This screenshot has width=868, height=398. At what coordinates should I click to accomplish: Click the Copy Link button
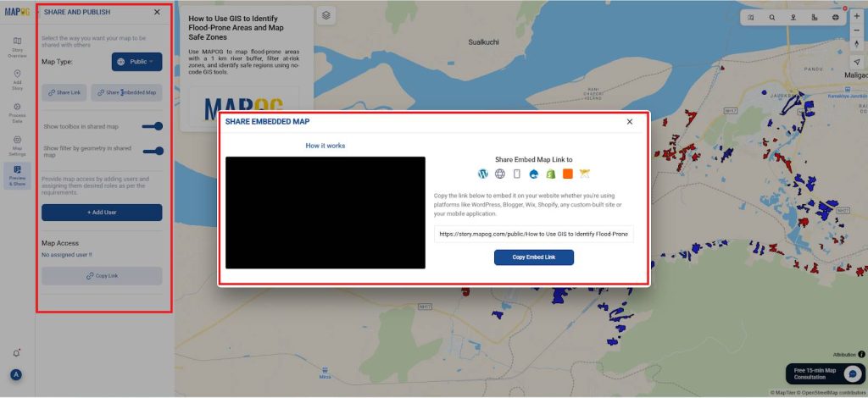point(102,276)
